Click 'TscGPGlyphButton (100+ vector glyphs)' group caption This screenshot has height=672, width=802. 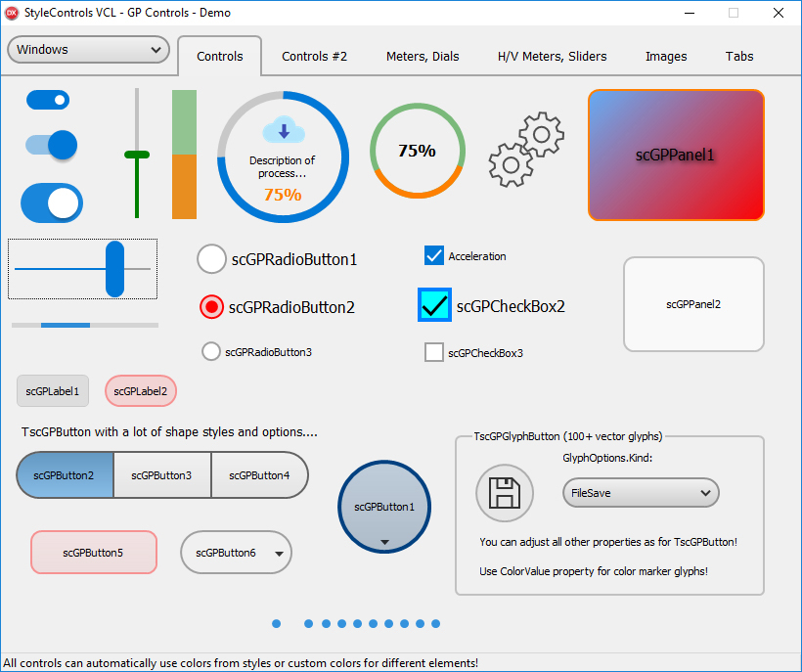tap(567, 436)
